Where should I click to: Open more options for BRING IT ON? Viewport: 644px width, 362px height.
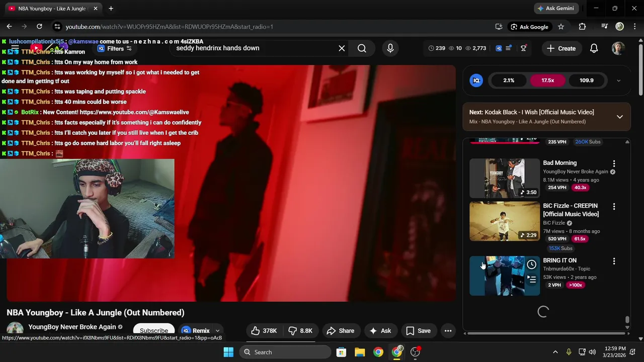[614, 261]
